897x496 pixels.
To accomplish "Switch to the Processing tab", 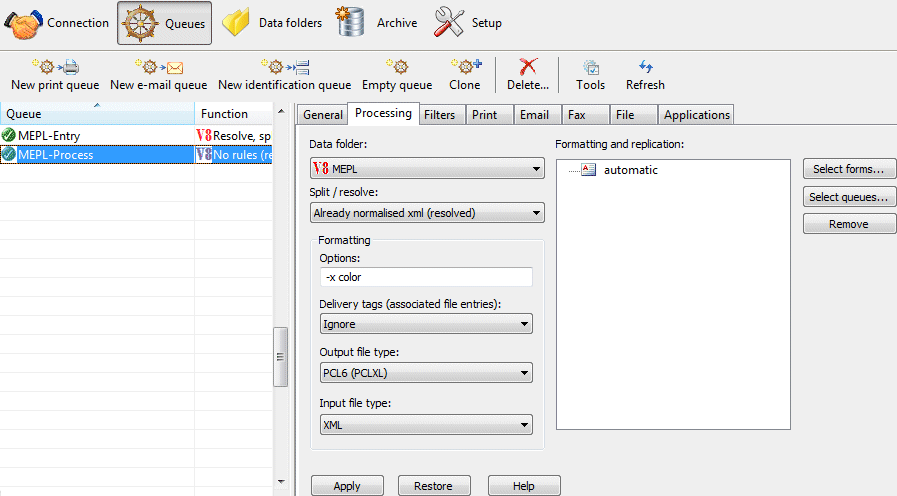I will [x=383, y=113].
